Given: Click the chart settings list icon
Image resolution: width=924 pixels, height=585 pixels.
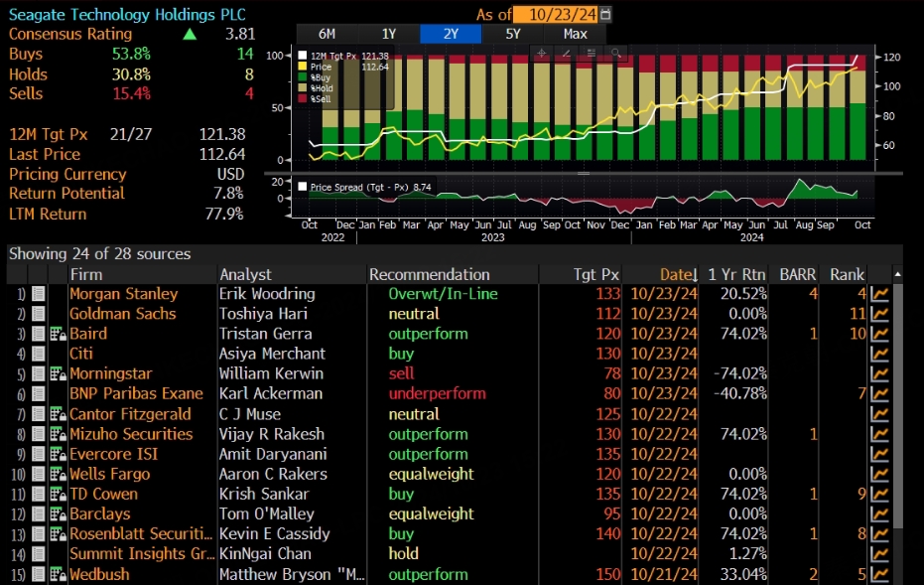Looking at the screenshot, I should [x=592, y=53].
